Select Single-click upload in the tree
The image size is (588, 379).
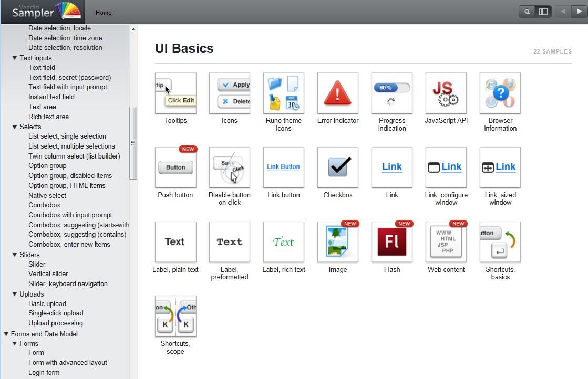56,313
